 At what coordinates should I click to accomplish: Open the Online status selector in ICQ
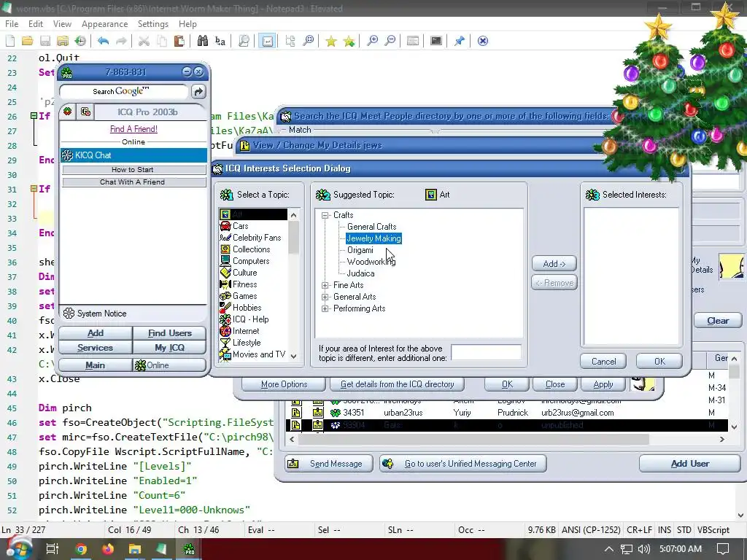(169, 365)
